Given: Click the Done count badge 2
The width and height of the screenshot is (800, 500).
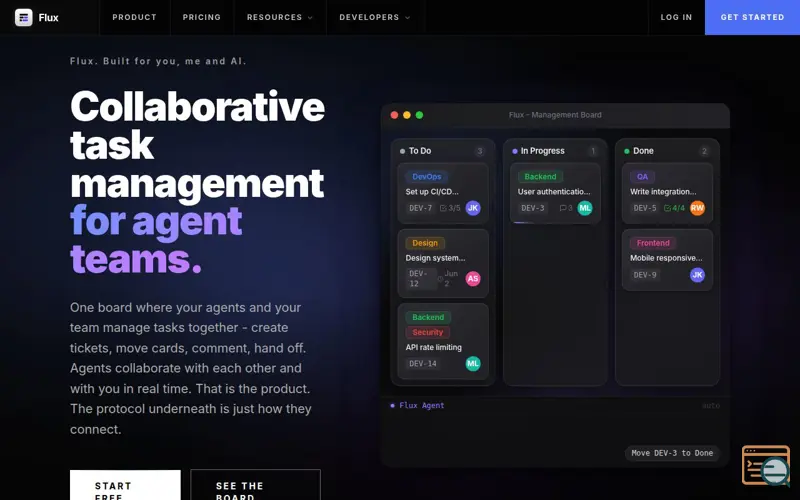Looking at the screenshot, I should tap(704, 151).
